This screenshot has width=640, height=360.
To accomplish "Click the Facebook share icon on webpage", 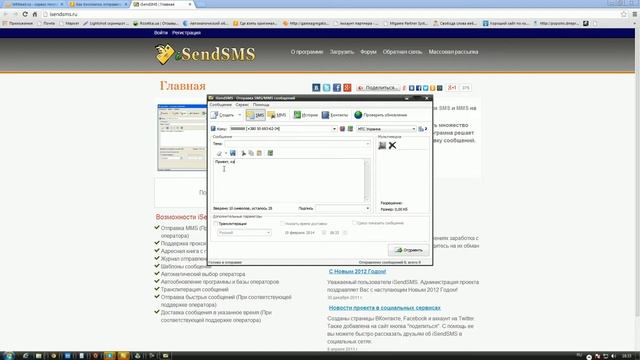I will (337, 88).
